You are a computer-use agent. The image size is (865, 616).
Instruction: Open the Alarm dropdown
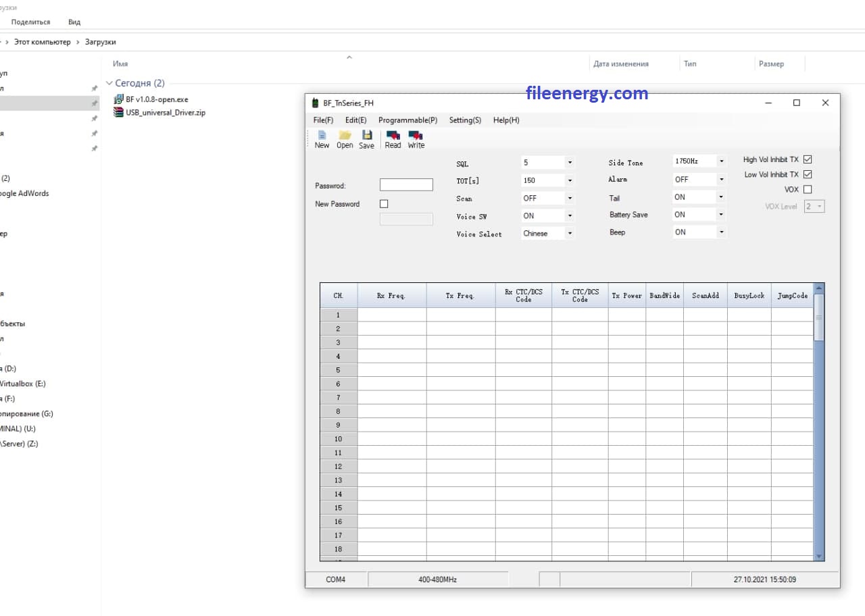point(721,180)
